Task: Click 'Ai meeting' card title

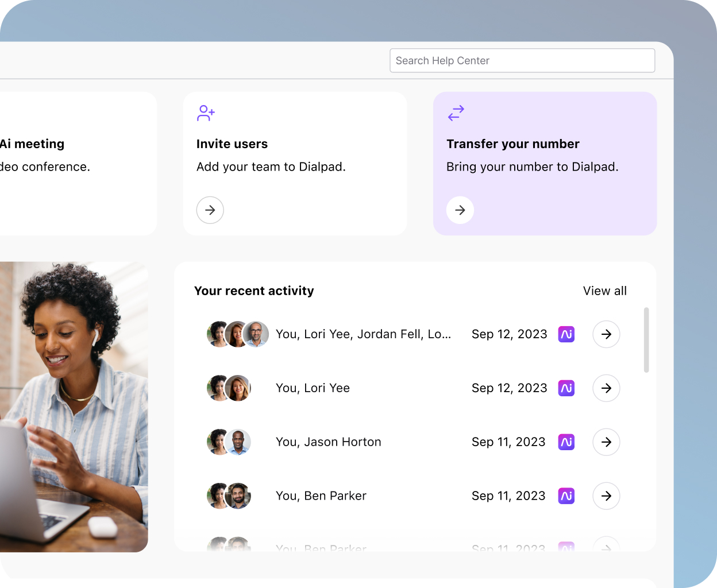Action: coord(32,144)
